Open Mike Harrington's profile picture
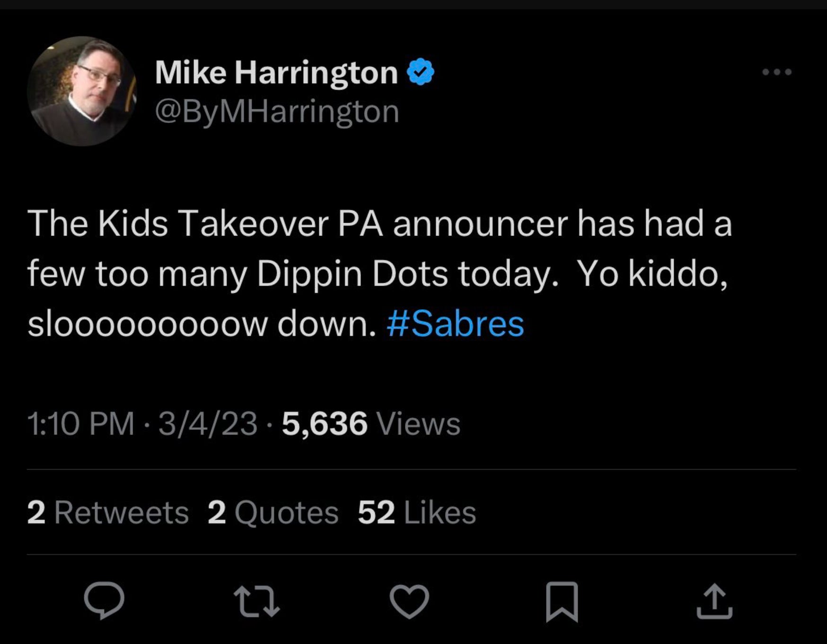 [x=82, y=91]
